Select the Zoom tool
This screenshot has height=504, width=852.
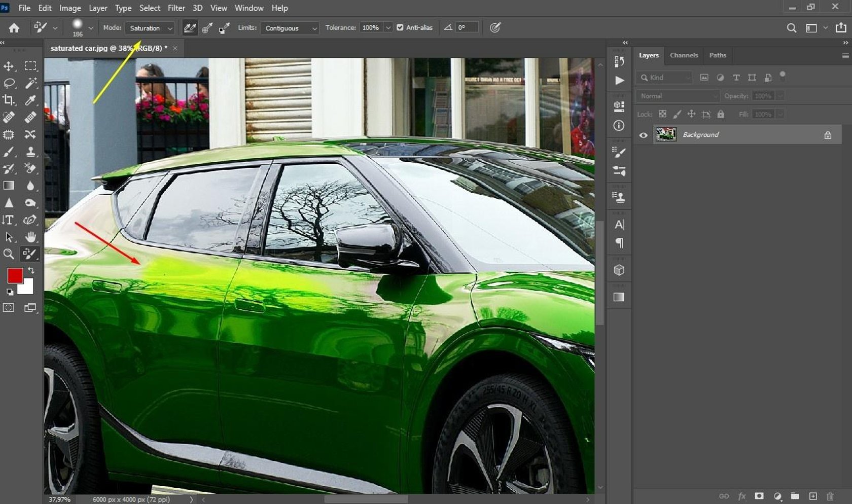(9, 254)
